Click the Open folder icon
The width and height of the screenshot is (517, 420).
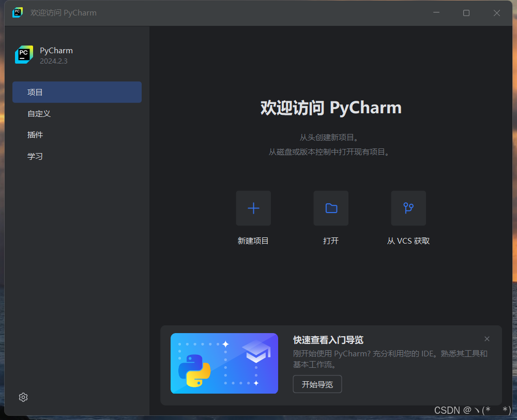(x=331, y=208)
